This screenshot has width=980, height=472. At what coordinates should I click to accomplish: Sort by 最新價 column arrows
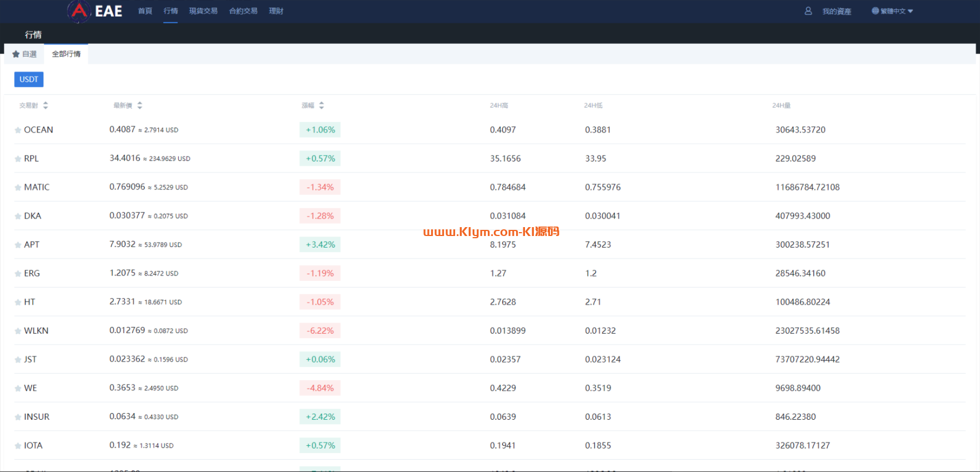(x=140, y=106)
